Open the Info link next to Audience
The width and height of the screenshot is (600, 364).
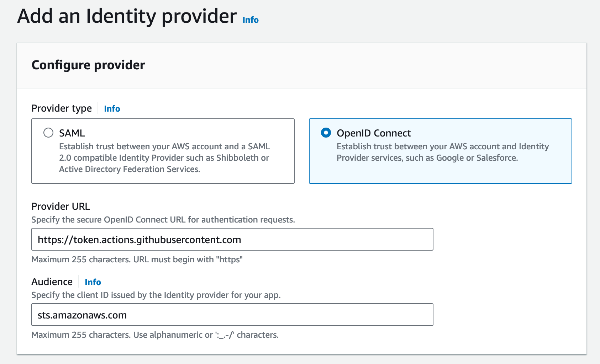coord(92,282)
